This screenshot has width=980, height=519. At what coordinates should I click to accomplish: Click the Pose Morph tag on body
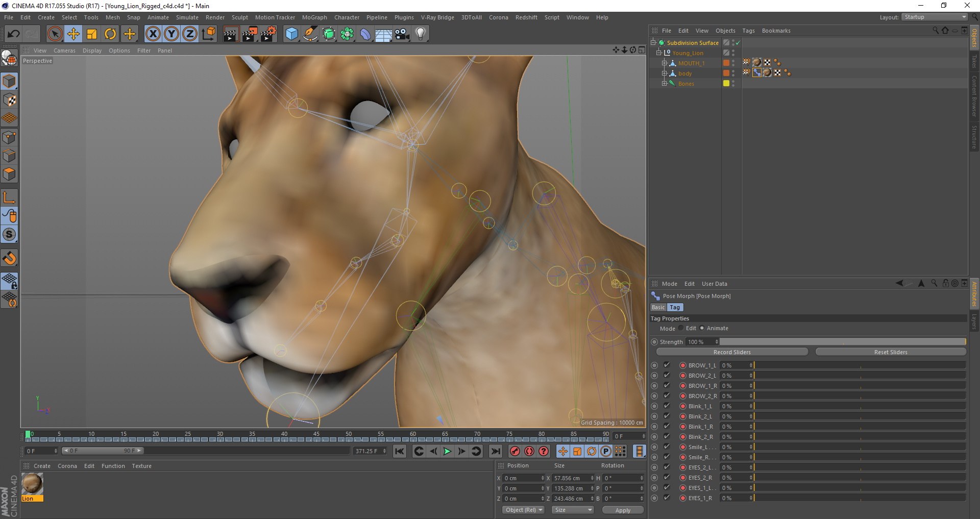(757, 73)
